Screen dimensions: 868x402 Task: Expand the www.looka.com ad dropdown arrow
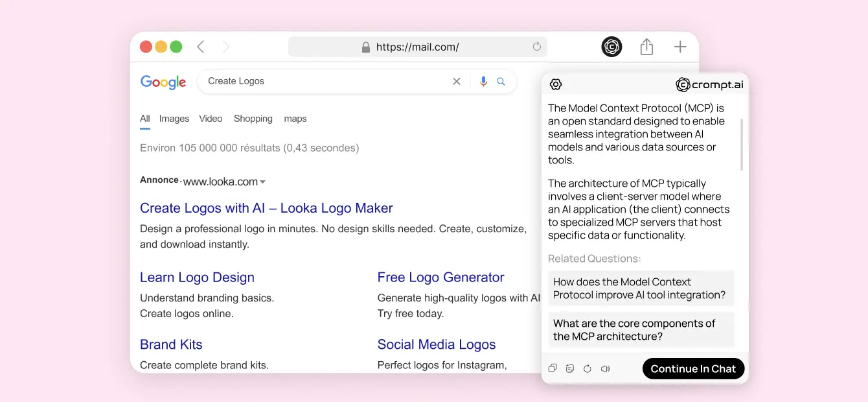click(263, 182)
